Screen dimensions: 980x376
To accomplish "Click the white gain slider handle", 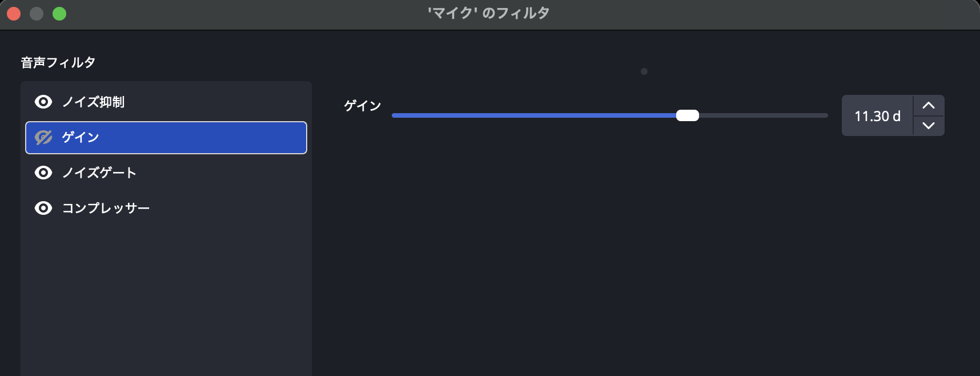I will (x=688, y=115).
